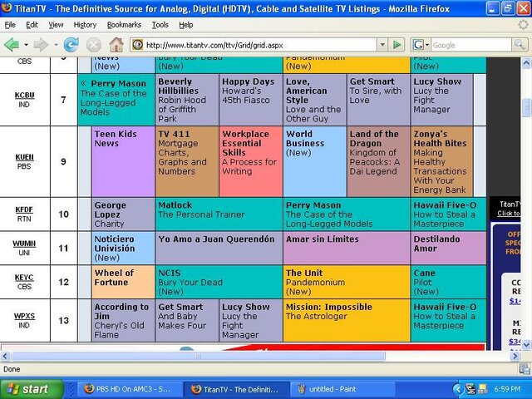Click the search magnifier icon
Image resolution: width=532 pixels, height=399 pixels.
[520, 45]
